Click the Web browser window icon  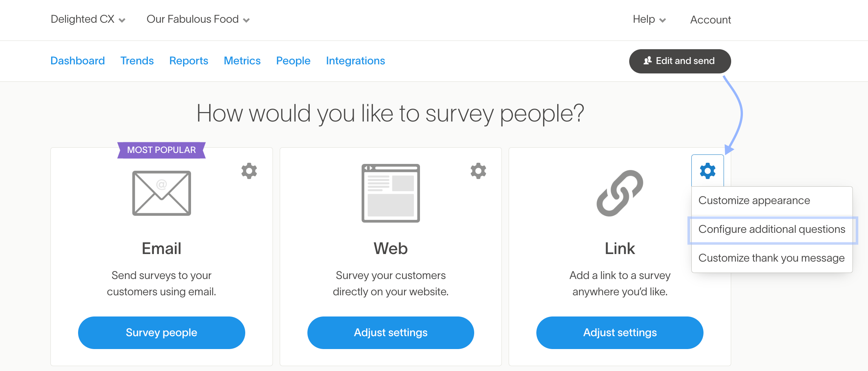tap(390, 193)
